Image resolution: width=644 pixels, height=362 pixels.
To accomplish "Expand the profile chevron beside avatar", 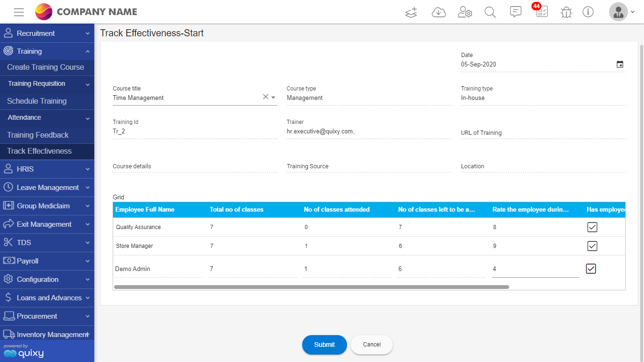I will (632, 12).
